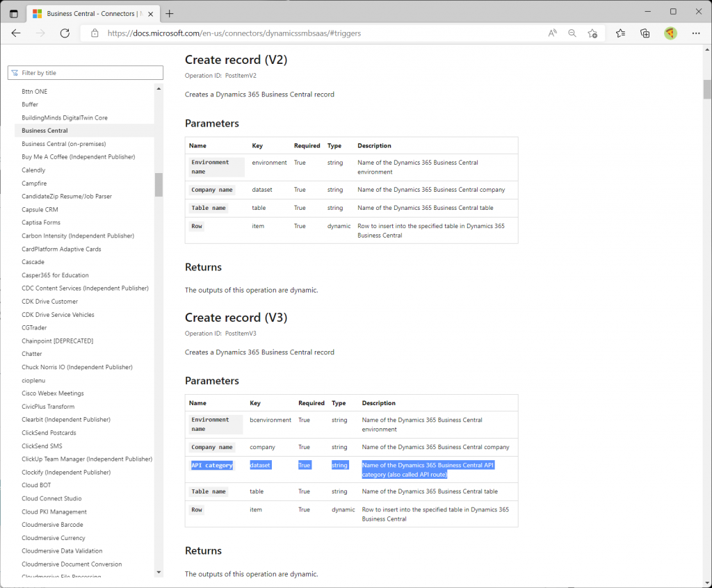The width and height of the screenshot is (712, 588).
Task: Click the highlighted 'API category' cell
Action: pyautogui.click(x=212, y=465)
